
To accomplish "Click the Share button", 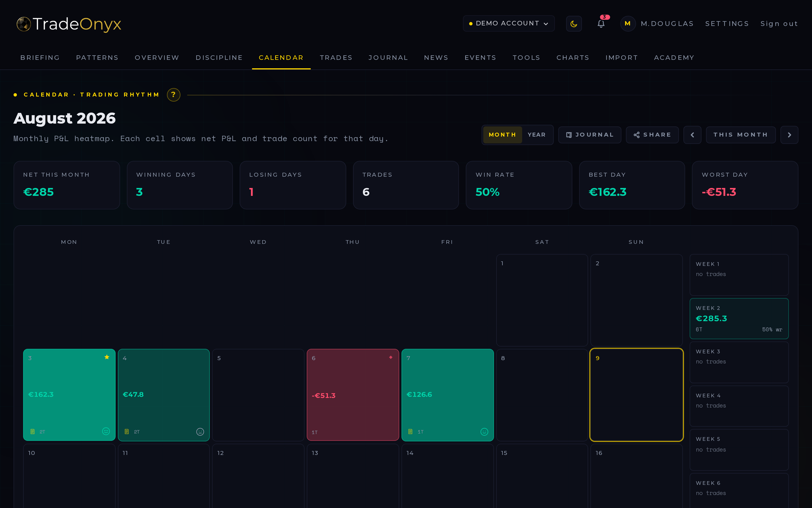I will coord(652,135).
